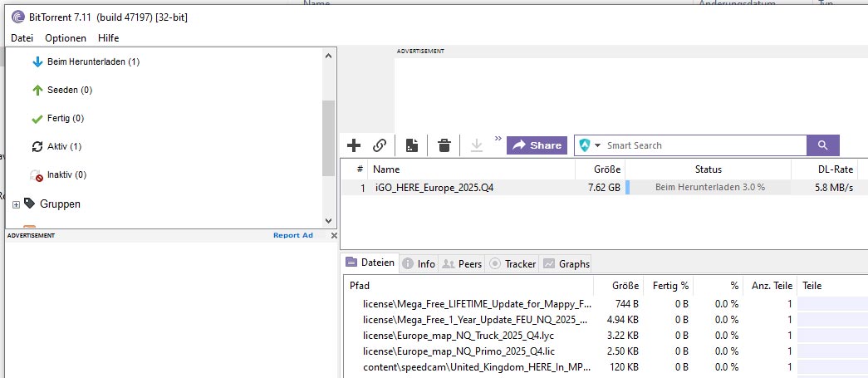868x378 pixels.
Task: Click the 5.8 MB/s download rate cell
Action: pyautogui.click(x=834, y=189)
